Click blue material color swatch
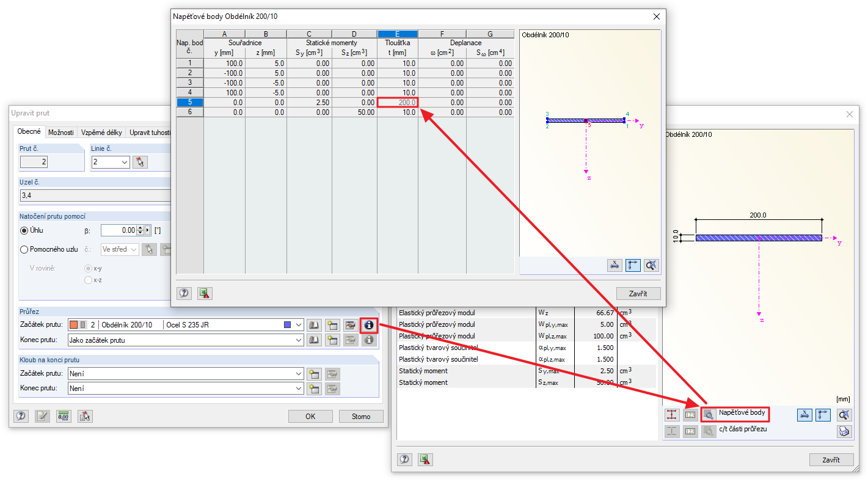 click(x=288, y=325)
